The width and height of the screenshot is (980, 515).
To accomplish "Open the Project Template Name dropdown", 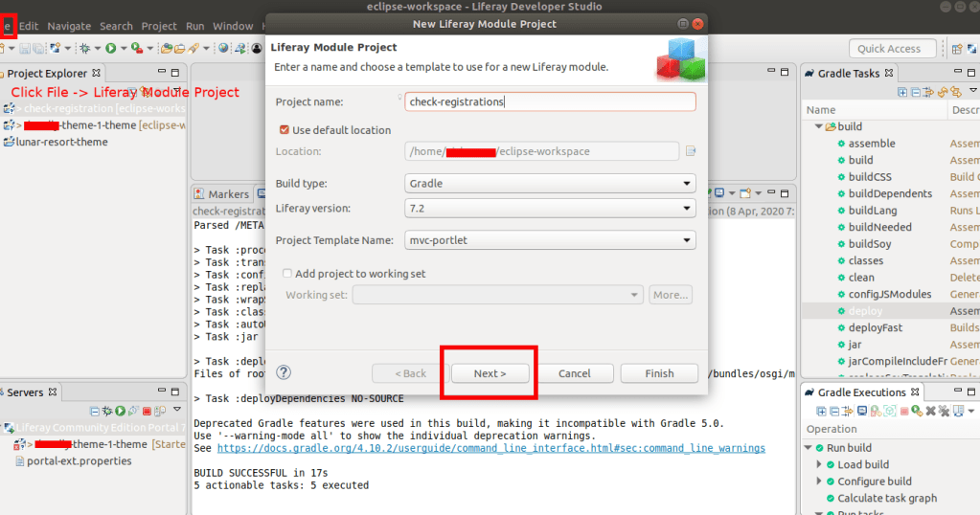I will coord(550,240).
